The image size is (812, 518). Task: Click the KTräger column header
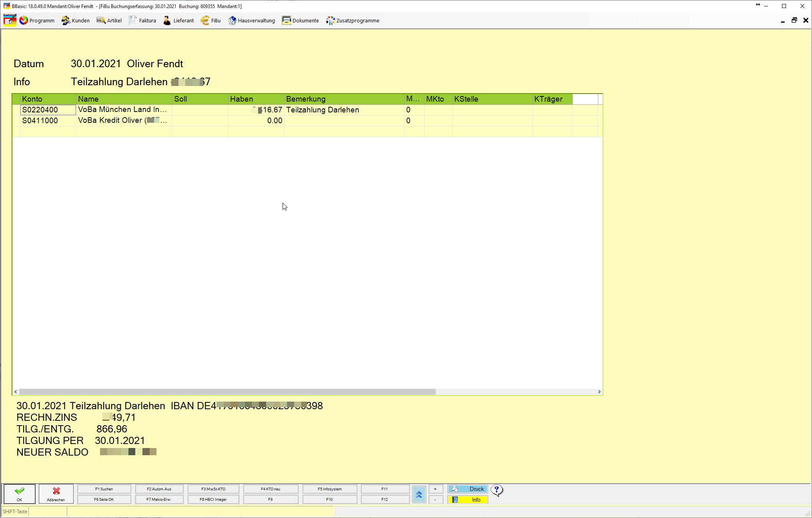(x=552, y=99)
